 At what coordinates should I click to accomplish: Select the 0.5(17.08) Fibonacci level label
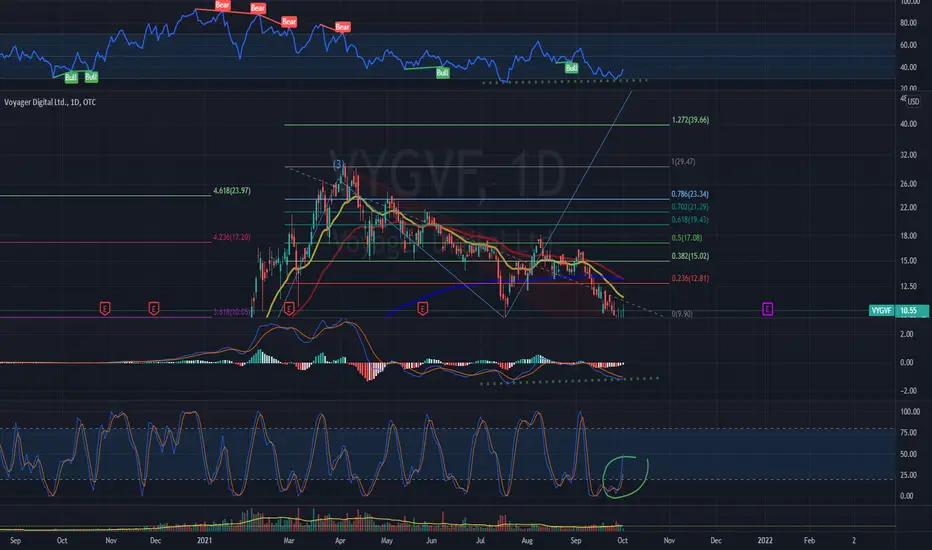(x=687, y=238)
